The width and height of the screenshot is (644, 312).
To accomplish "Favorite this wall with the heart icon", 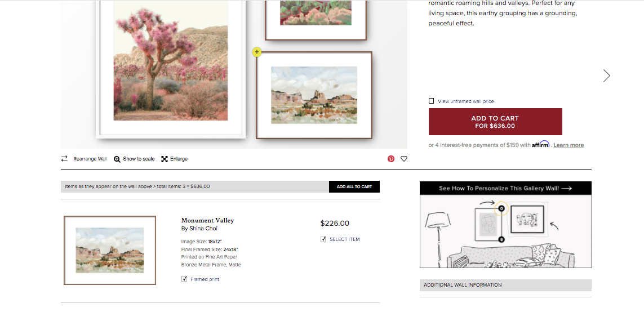I will (404, 158).
